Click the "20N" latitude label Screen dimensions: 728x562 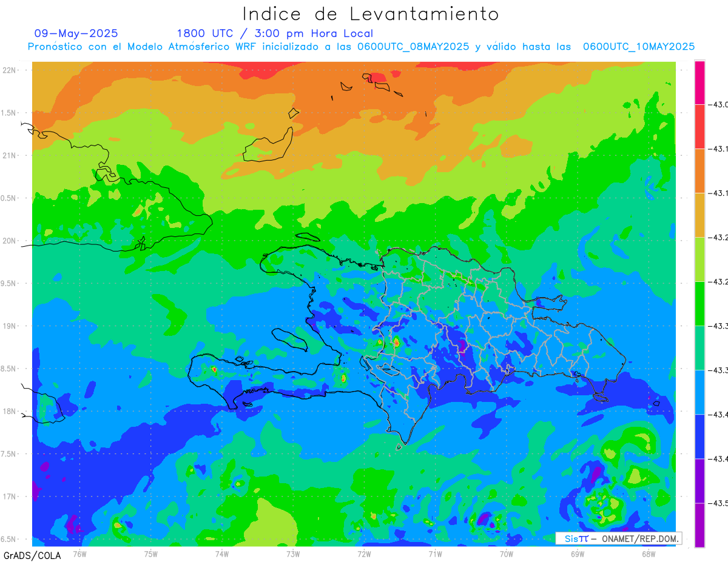(10, 241)
